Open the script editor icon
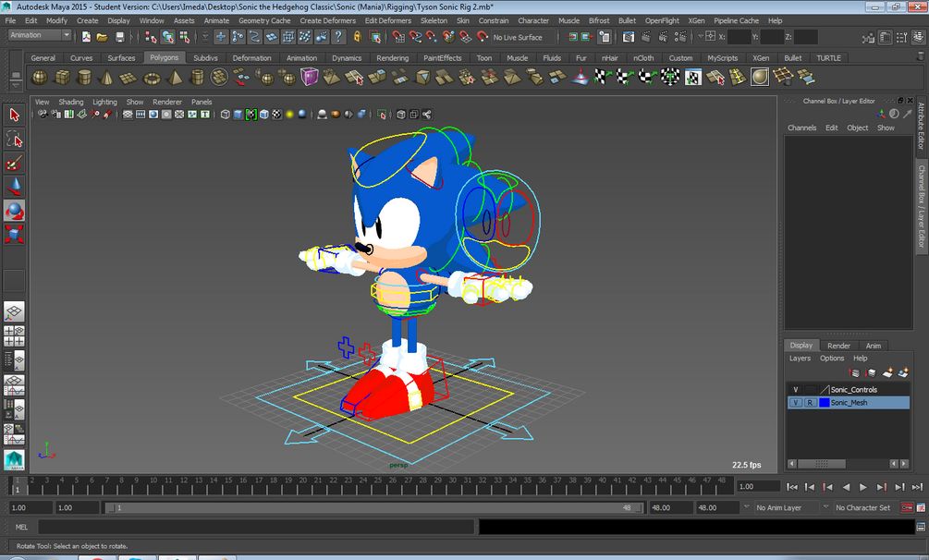 (921, 526)
